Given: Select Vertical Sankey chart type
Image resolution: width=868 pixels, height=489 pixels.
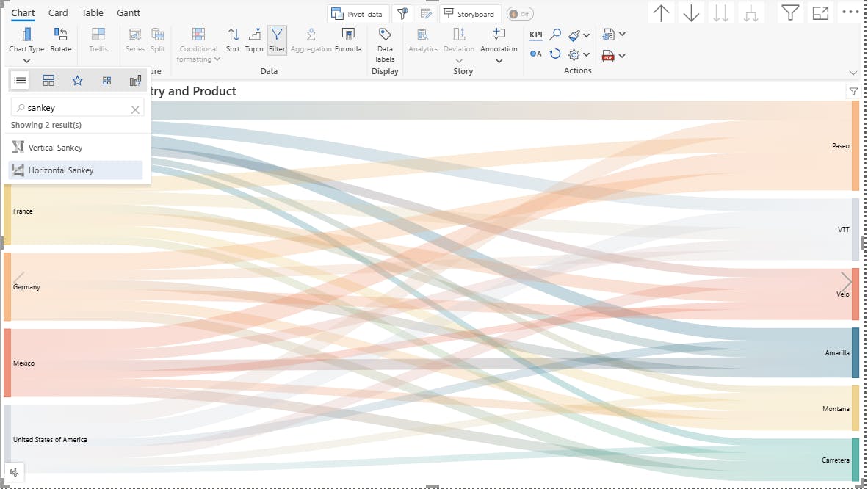Looking at the screenshot, I should pos(76,148).
